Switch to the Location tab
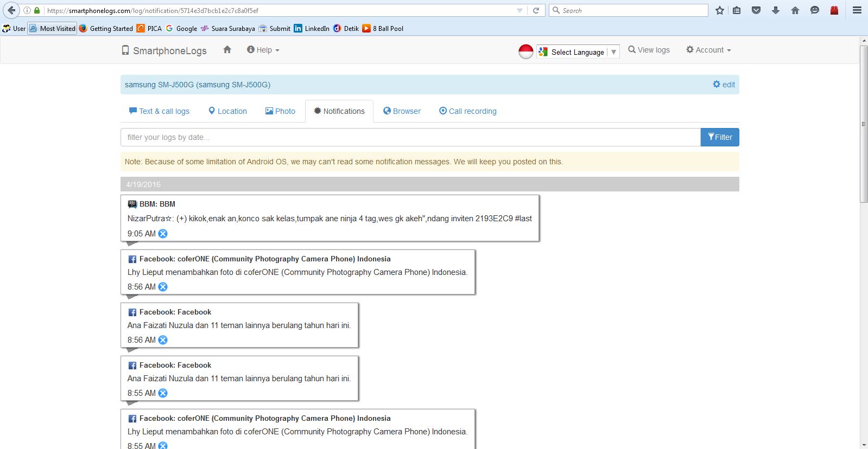The height and width of the screenshot is (449, 868). click(x=227, y=111)
